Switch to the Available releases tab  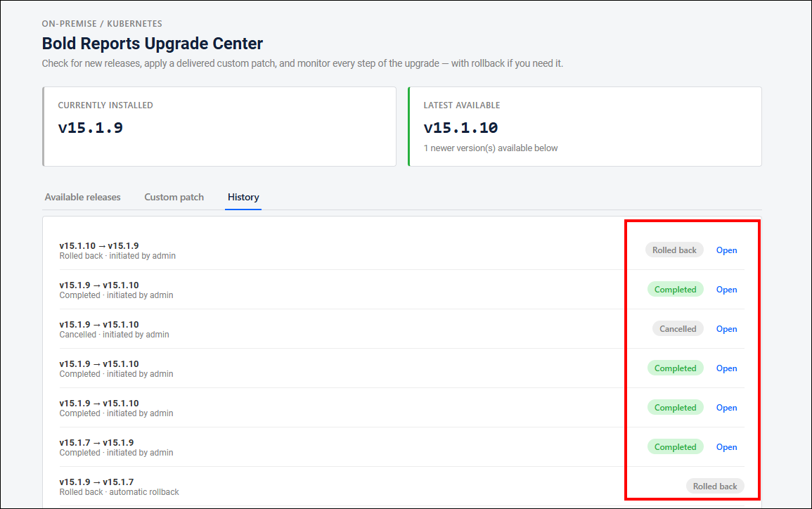pyautogui.click(x=82, y=198)
